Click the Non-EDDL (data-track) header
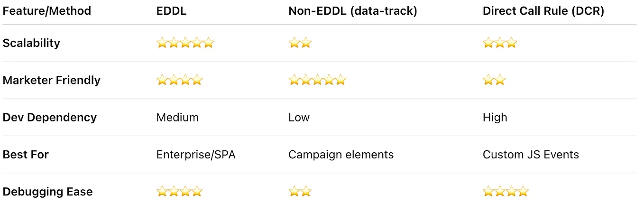 353,11
